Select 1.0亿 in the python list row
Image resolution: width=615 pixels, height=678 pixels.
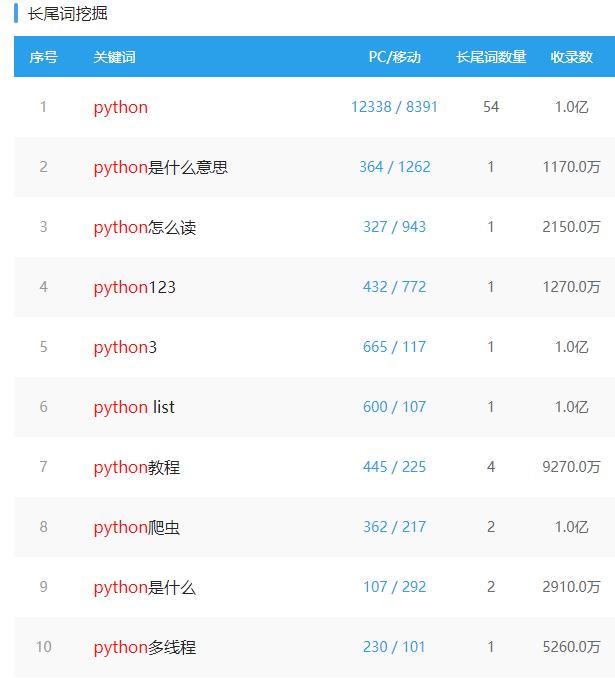click(x=571, y=407)
